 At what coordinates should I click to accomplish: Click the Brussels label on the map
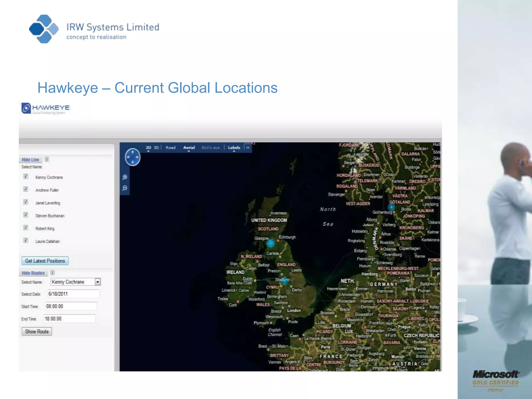[327, 313]
